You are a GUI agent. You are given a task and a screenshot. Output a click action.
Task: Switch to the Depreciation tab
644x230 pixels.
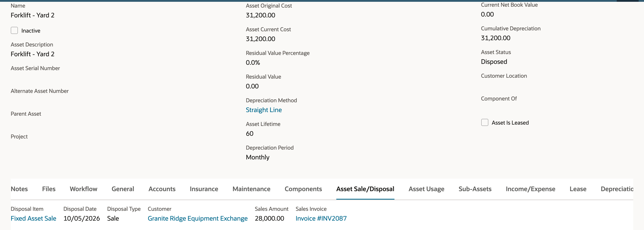pos(617,189)
